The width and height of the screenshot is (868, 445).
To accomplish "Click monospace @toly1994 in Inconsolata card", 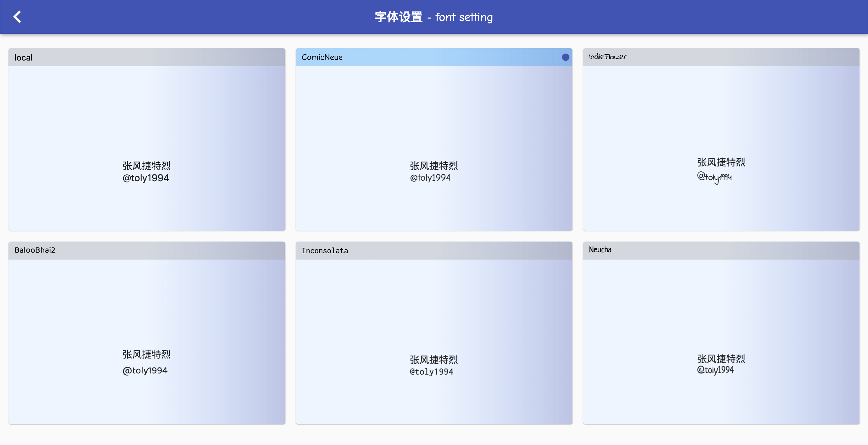I will 431,372.
